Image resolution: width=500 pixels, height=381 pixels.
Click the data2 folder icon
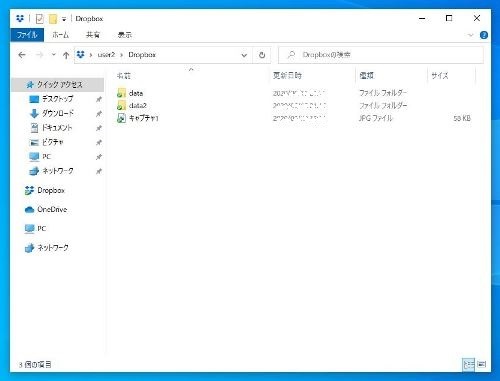click(121, 105)
